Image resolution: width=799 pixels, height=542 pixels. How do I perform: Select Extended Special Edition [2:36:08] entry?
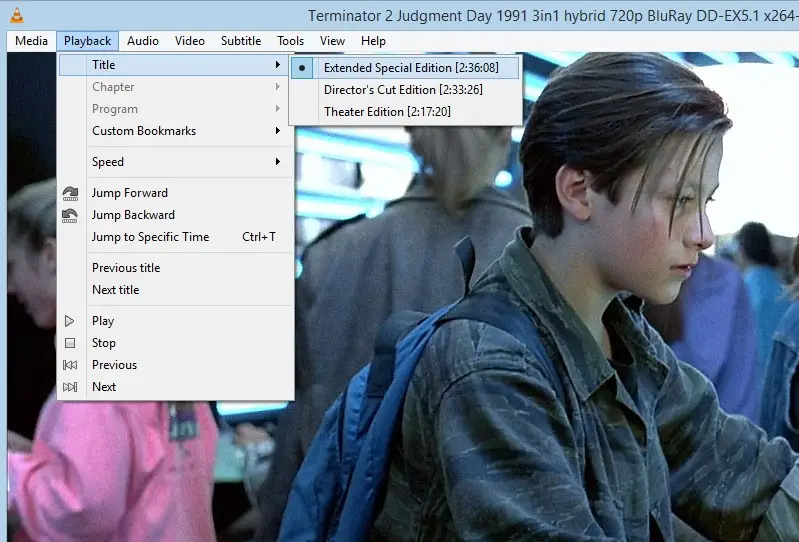click(405, 68)
